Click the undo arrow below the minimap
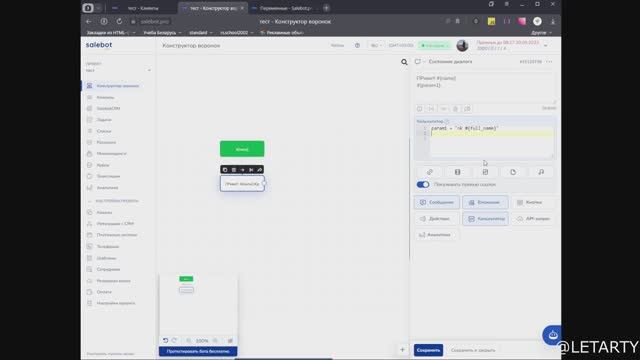Image resolution: width=640 pixels, height=360 pixels. tap(165, 340)
